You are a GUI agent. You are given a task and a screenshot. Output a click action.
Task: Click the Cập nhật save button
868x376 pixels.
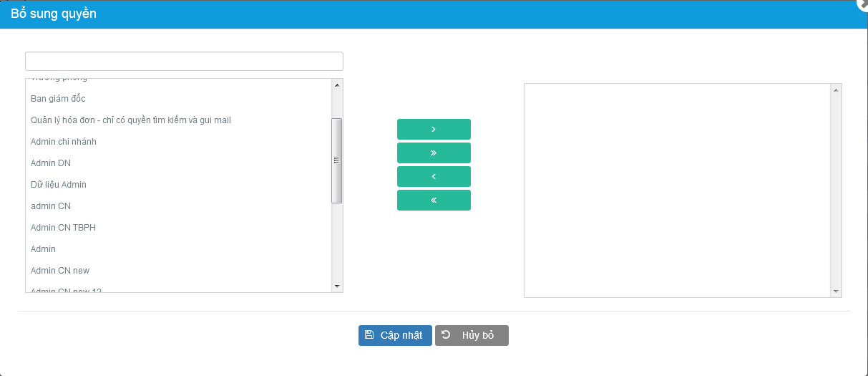(x=395, y=335)
